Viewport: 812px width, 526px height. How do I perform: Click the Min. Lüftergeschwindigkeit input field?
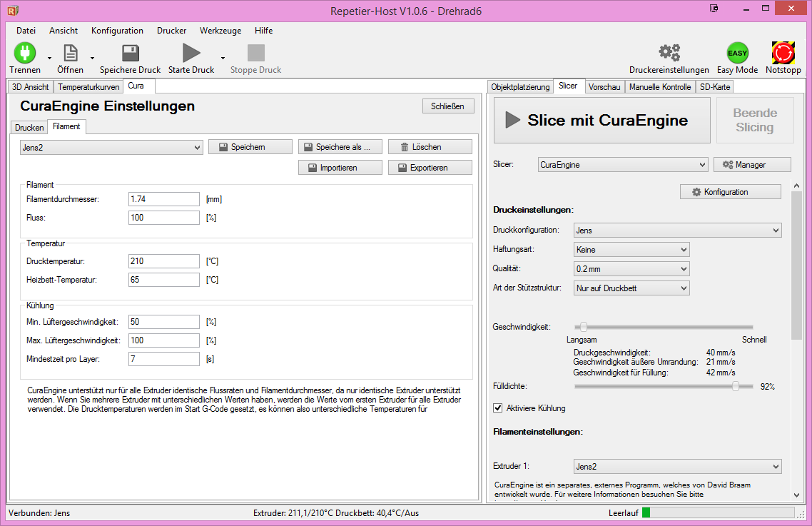tap(163, 322)
